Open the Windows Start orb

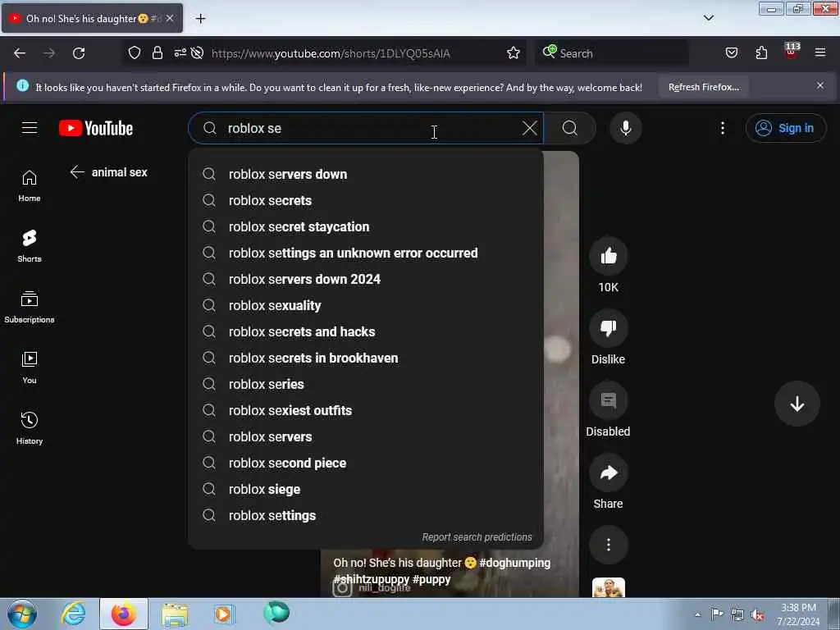(22, 614)
